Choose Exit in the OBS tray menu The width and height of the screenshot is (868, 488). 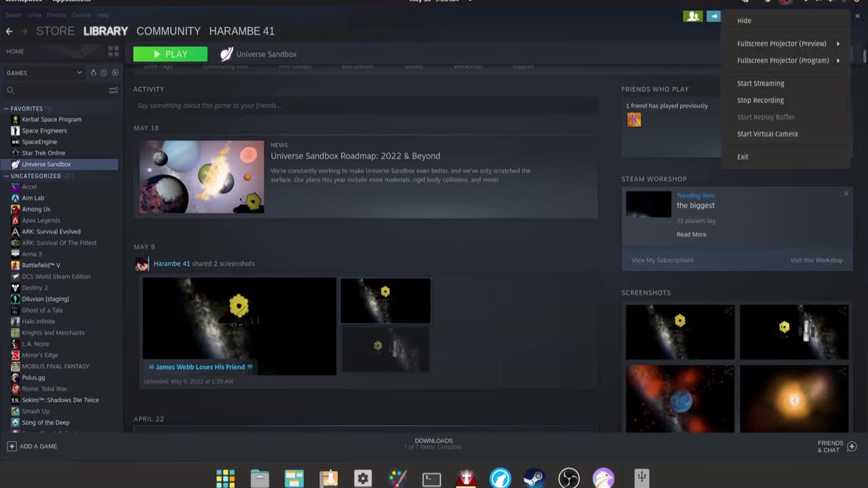tap(785, 157)
